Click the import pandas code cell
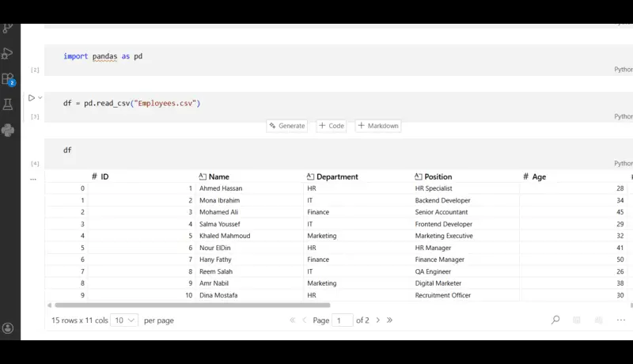 click(339, 59)
